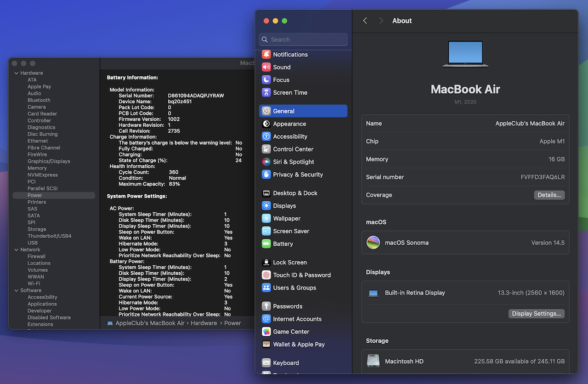This screenshot has width=588, height=384.
Task: Click the macOS Sonoma logo icon
Action: point(373,243)
